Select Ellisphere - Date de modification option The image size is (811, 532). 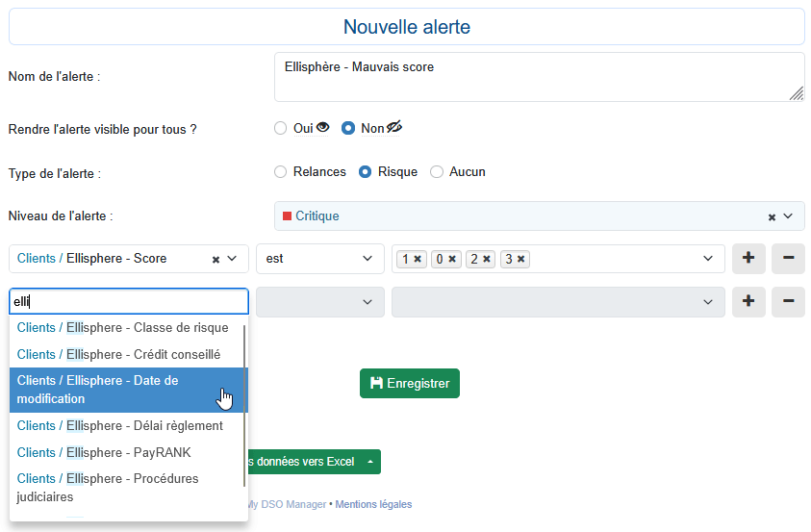pyautogui.click(x=128, y=390)
